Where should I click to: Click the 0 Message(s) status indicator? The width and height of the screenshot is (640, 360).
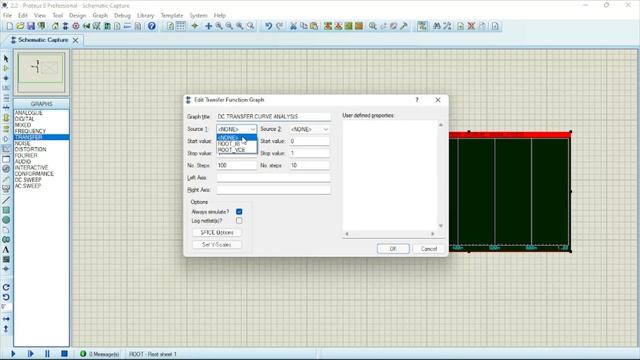[100, 354]
